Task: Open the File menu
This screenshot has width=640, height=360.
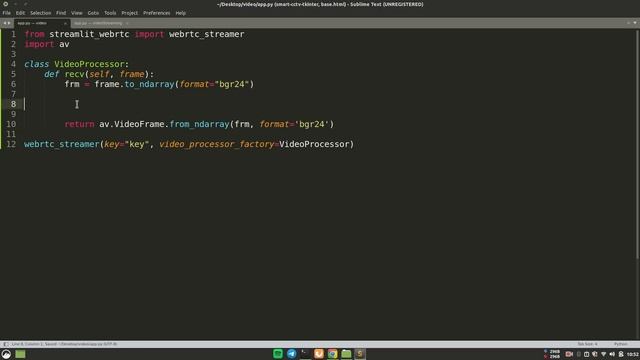Action: (7, 13)
